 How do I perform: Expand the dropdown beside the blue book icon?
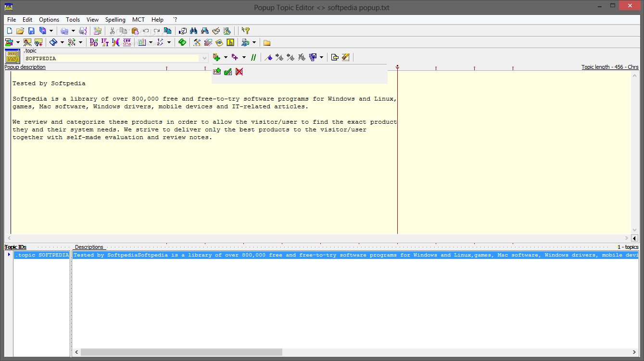coord(62,42)
